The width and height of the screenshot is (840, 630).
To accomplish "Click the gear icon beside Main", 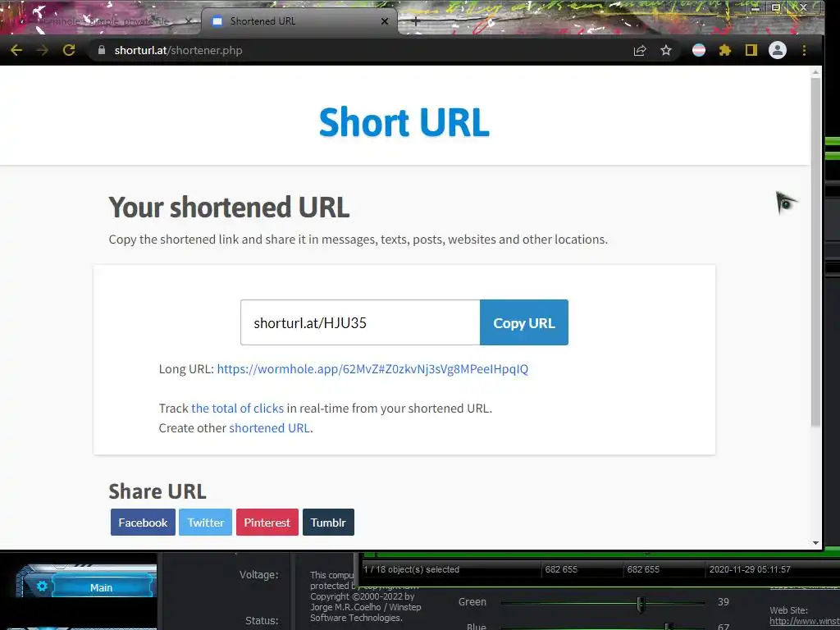I will click(42, 587).
